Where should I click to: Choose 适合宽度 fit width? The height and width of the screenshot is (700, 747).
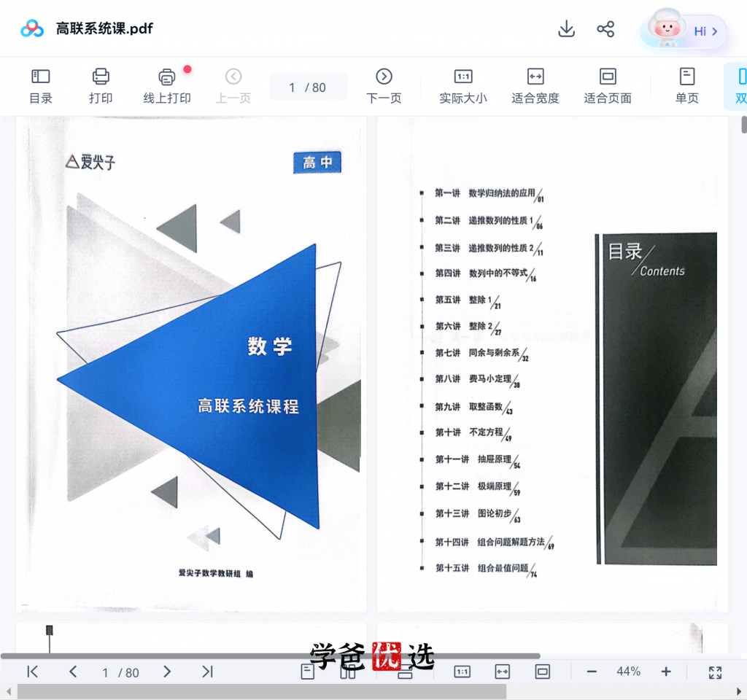[x=535, y=86]
